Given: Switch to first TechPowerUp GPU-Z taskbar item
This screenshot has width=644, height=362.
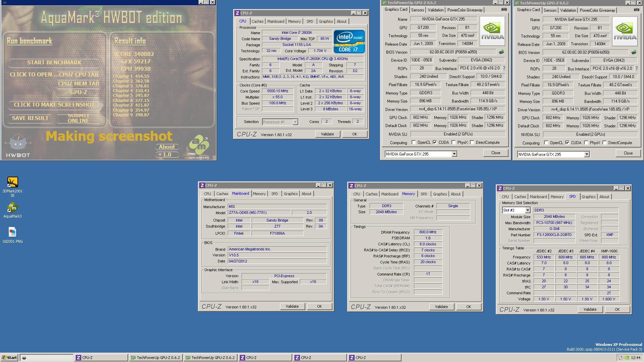Looking at the screenshot, I should click(x=156, y=358).
